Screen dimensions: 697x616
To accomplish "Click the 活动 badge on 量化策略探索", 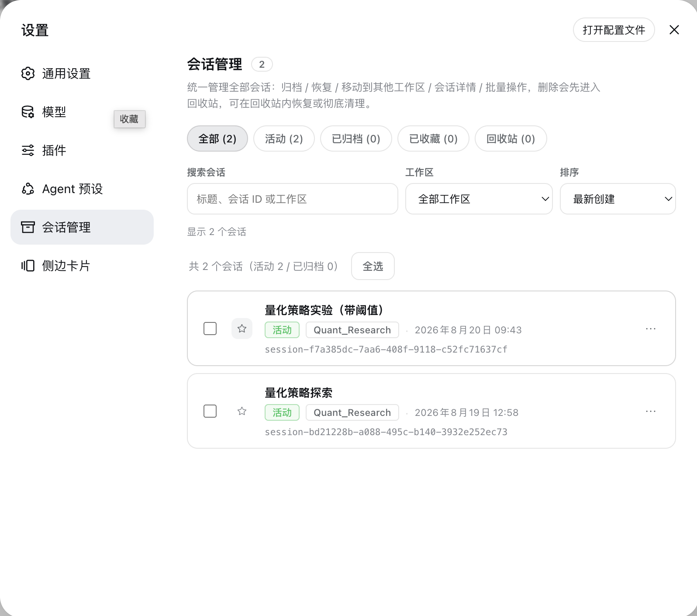I will coord(282,412).
